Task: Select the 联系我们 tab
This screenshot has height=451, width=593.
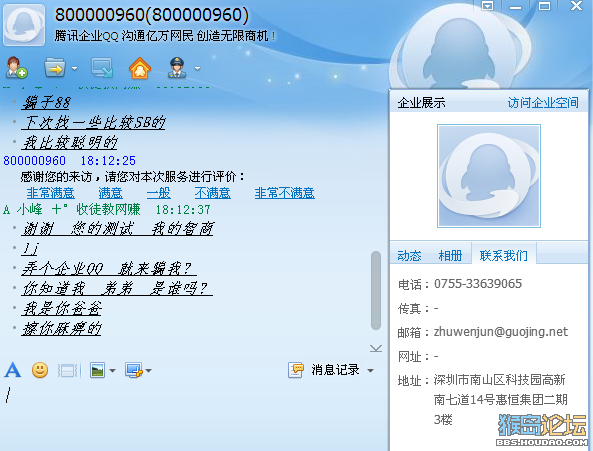Action: (x=504, y=256)
